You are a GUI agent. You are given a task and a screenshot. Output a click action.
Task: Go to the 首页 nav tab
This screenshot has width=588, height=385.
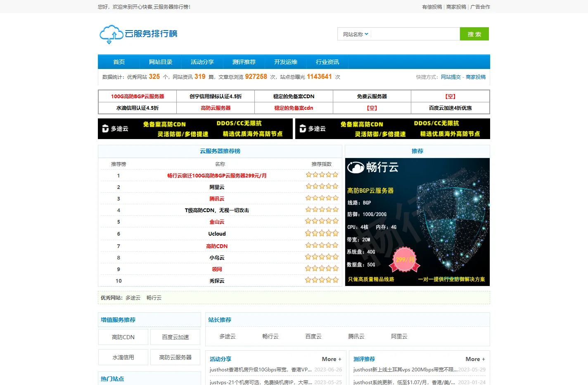119,62
